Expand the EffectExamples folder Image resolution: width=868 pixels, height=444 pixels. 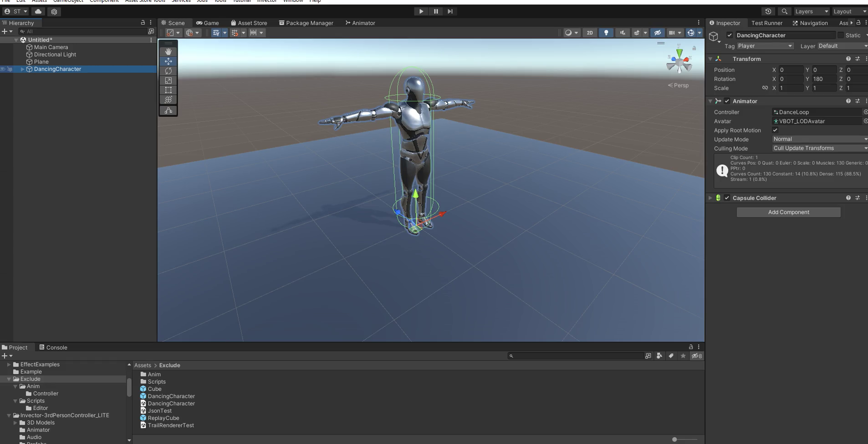click(x=9, y=364)
